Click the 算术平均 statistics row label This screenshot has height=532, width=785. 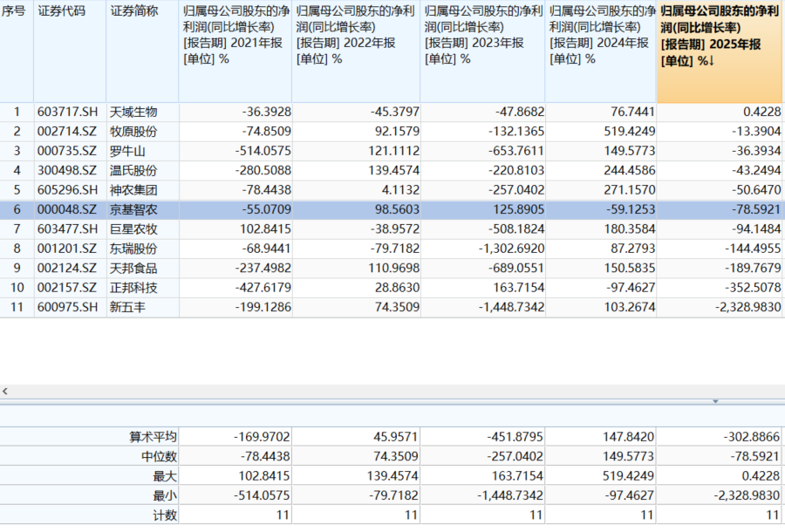pyautogui.click(x=154, y=437)
